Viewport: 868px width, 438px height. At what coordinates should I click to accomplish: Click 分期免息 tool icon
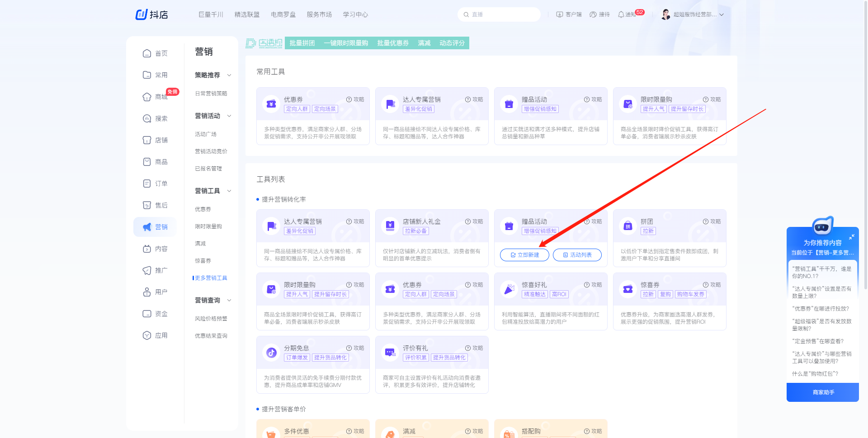pyautogui.click(x=271, y=353)
